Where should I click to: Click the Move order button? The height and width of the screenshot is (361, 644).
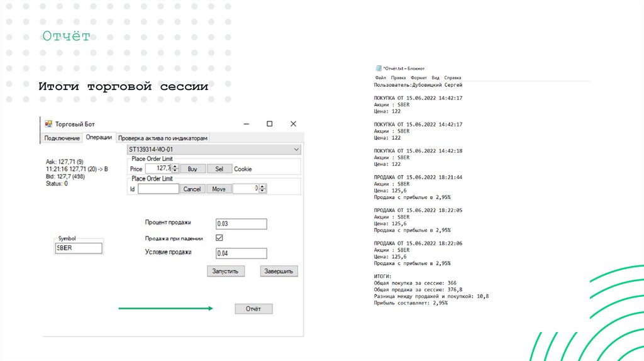click(x=218, y=189)
